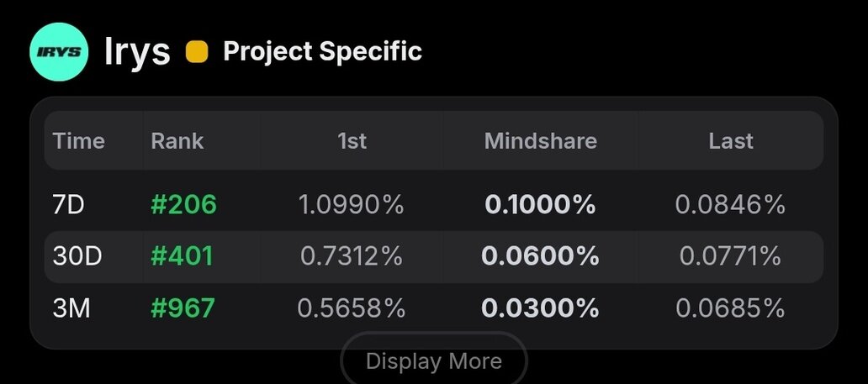Sort by the Rank column header
868x384 pixels.
coord(177,141)
